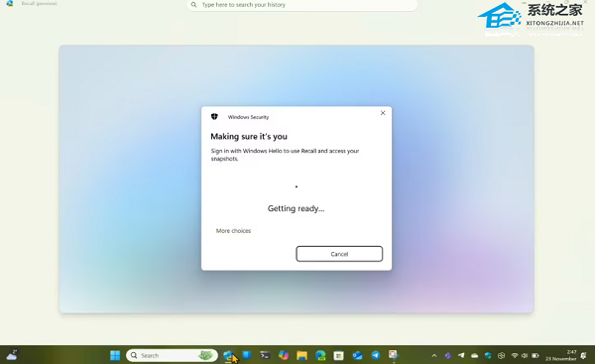This screenshot has width=595, height=364.
Task: Click the "Making sure it's you" heading
Action: 249,136
